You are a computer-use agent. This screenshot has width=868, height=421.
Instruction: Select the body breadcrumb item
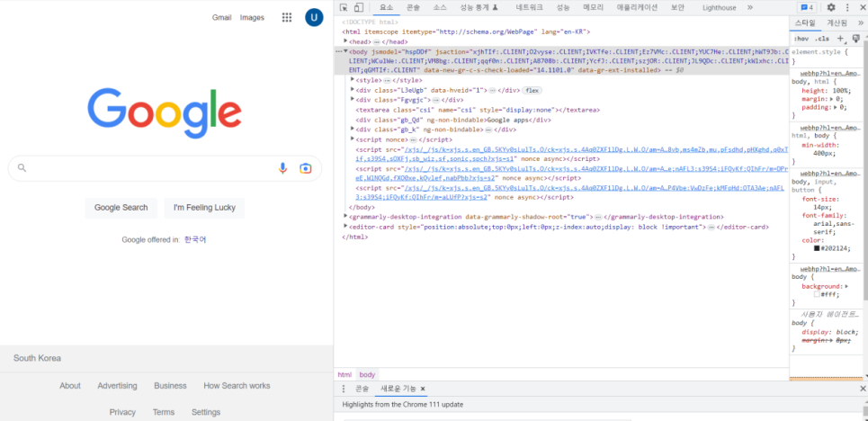point(367,374)
